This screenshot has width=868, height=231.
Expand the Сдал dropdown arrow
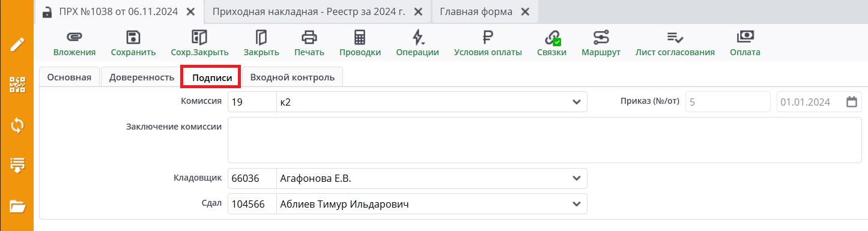pos(576,205)
